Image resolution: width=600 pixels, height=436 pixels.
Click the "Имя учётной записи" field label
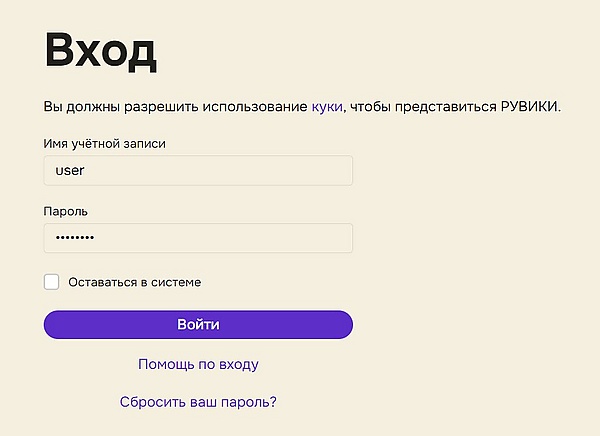(x=105, y=144)
